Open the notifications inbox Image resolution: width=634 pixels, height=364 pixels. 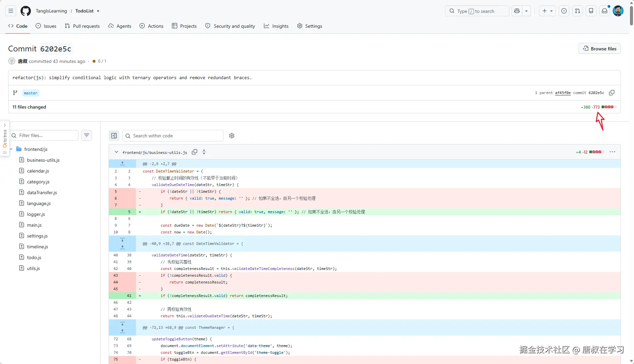[x=605, y=11]
